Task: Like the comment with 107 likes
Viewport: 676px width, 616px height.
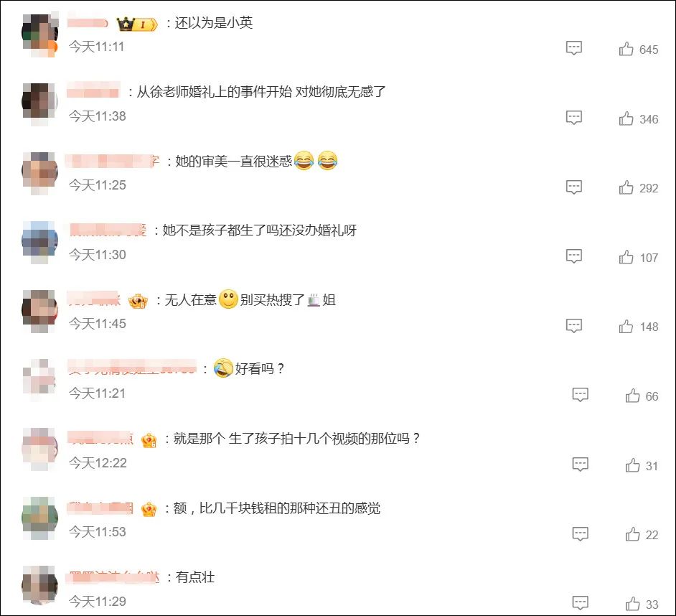Action: pyautogui.click(x=626, y=257)
